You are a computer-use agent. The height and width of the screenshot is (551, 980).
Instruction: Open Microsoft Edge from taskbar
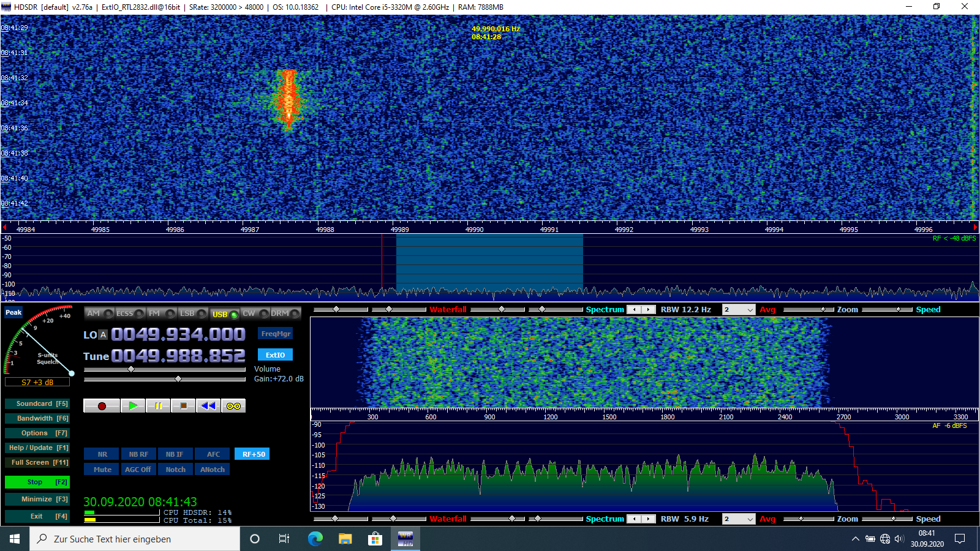[x=315, y=539]
